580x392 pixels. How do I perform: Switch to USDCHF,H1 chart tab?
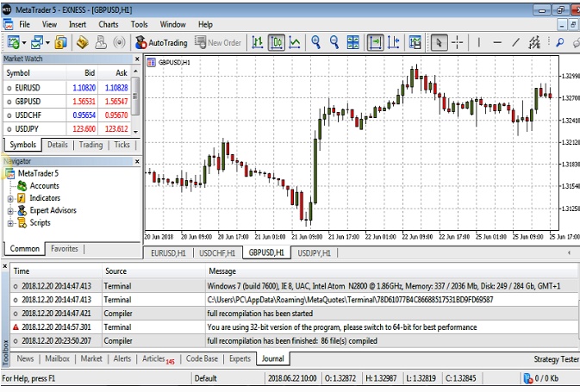coord(217,253)
